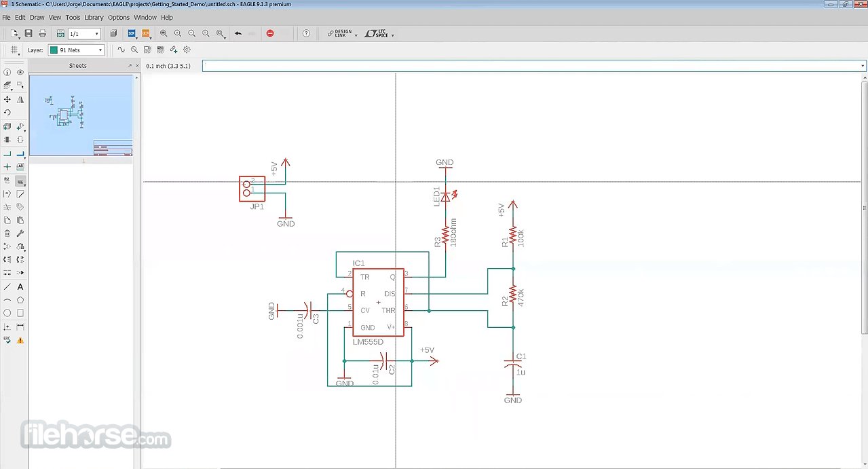Screen dimensions: 868x469
Task: Open the Help question mark icon
Action: (306, 33)
